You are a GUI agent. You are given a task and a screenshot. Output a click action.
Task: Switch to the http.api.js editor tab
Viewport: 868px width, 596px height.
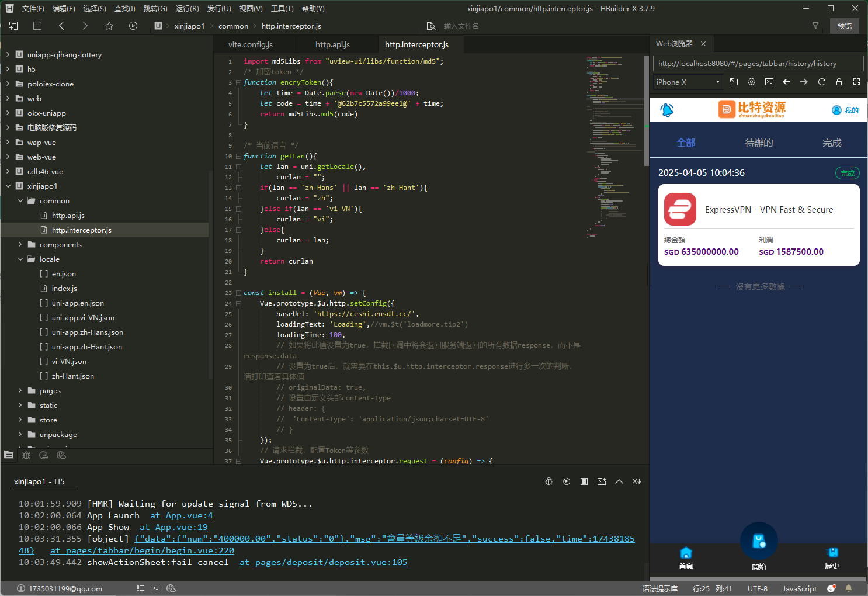[332, 44]
